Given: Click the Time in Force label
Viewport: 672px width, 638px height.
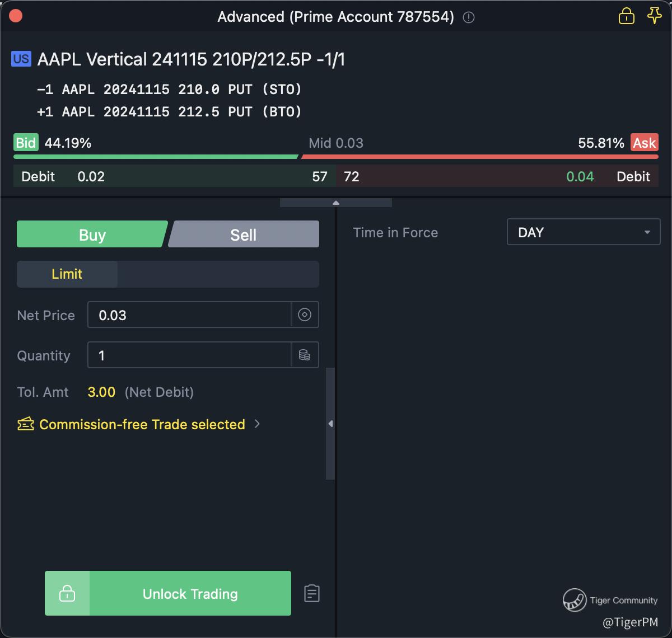Looking at the screenshot, I should click(395, 232).
